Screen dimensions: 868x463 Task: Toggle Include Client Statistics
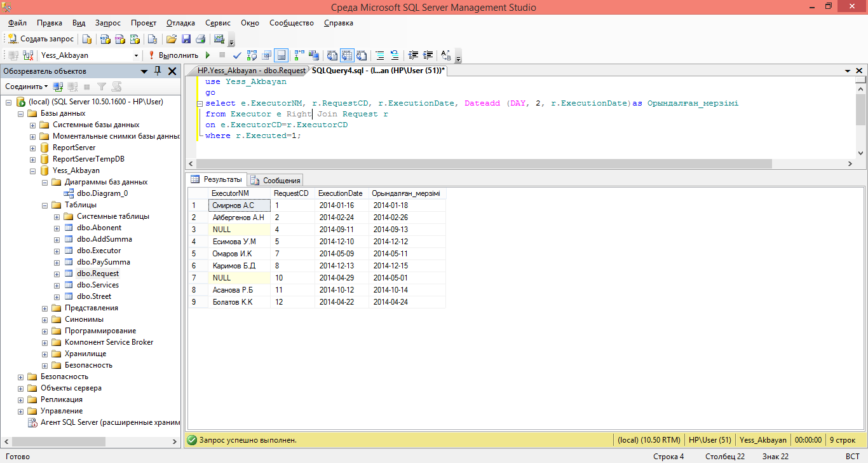click(313, 55)
